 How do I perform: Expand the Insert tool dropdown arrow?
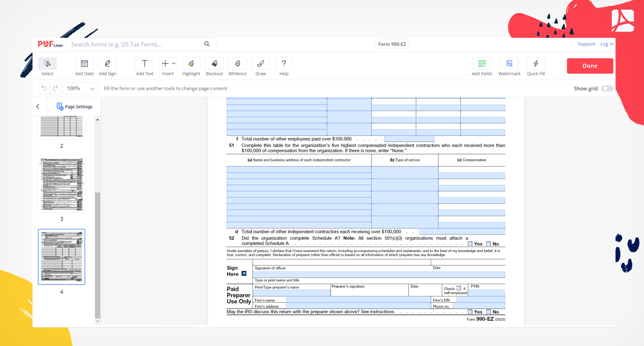[x=174, y=64]
